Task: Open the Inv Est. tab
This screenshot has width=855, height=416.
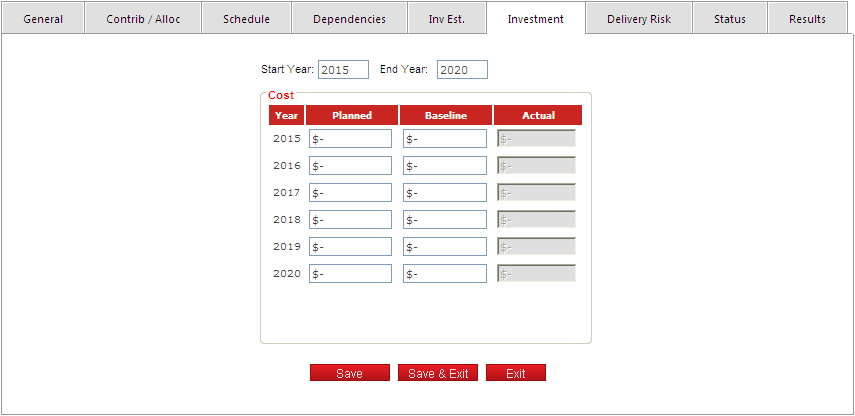Action: tap(447, 19)
